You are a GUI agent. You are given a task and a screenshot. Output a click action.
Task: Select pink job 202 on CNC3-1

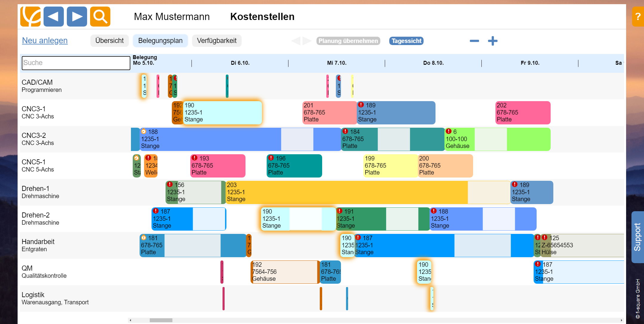(x=523, y=113)
